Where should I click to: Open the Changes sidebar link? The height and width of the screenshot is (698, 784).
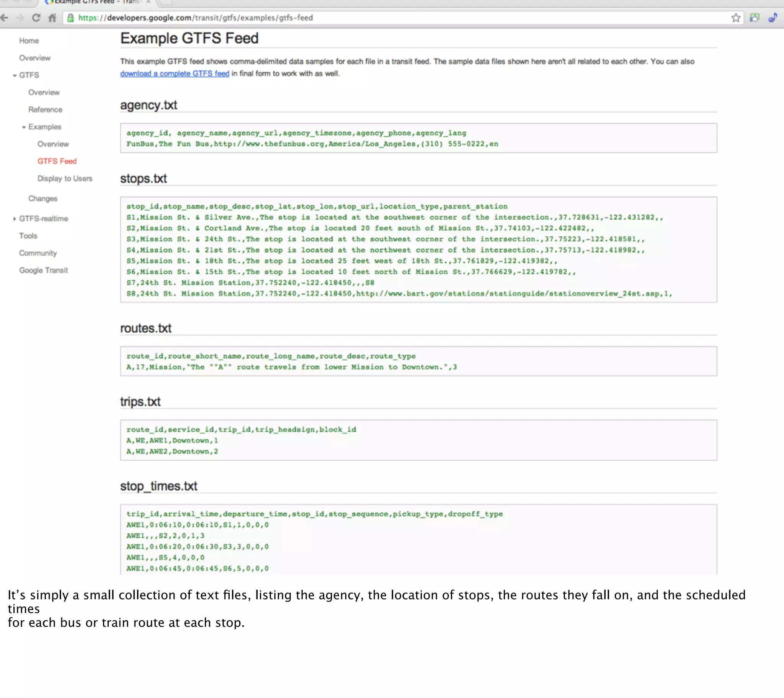(x=42, y=199)
